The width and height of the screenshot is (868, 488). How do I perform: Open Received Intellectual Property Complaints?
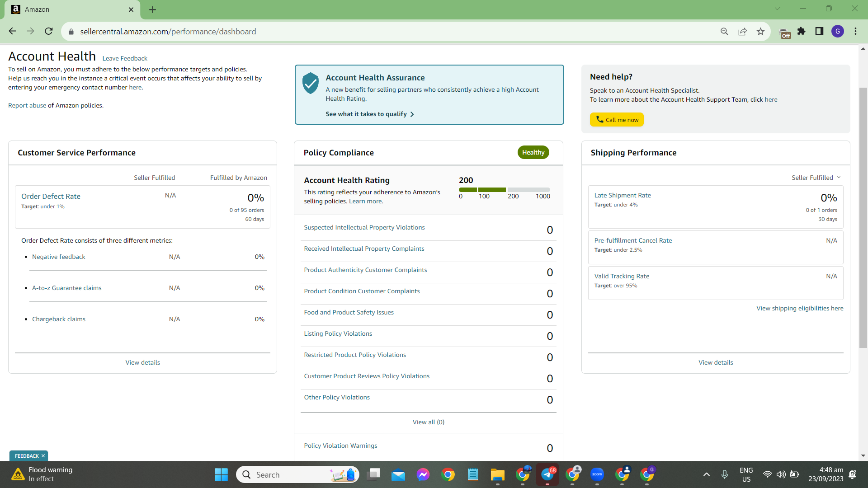(364, 249)
